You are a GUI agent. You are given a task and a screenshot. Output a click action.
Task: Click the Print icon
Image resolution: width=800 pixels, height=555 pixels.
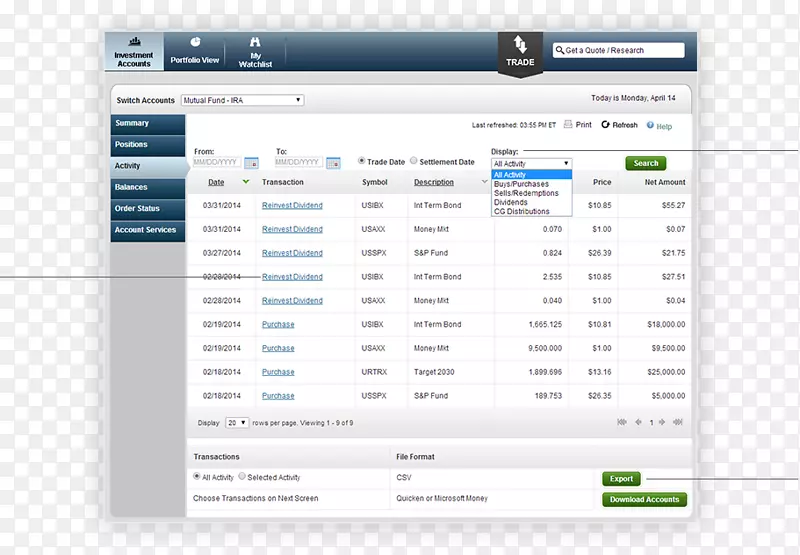click(x=568, y=125)
